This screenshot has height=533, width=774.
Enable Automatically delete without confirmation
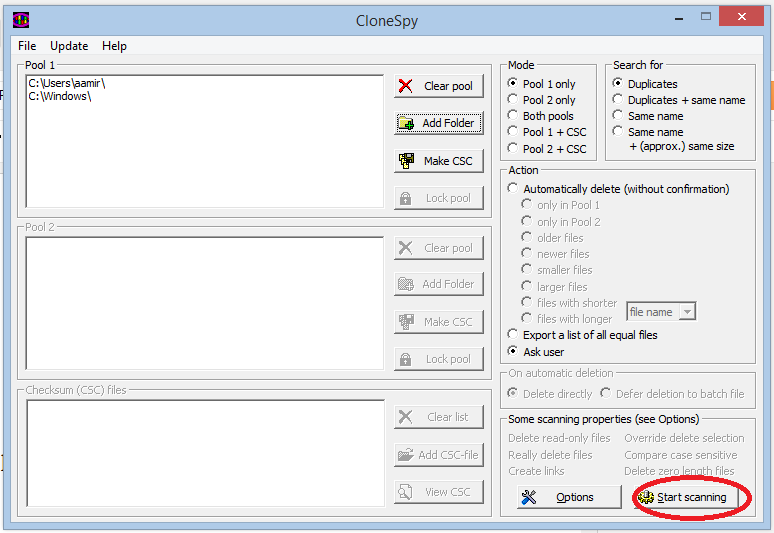coord(619,189)
